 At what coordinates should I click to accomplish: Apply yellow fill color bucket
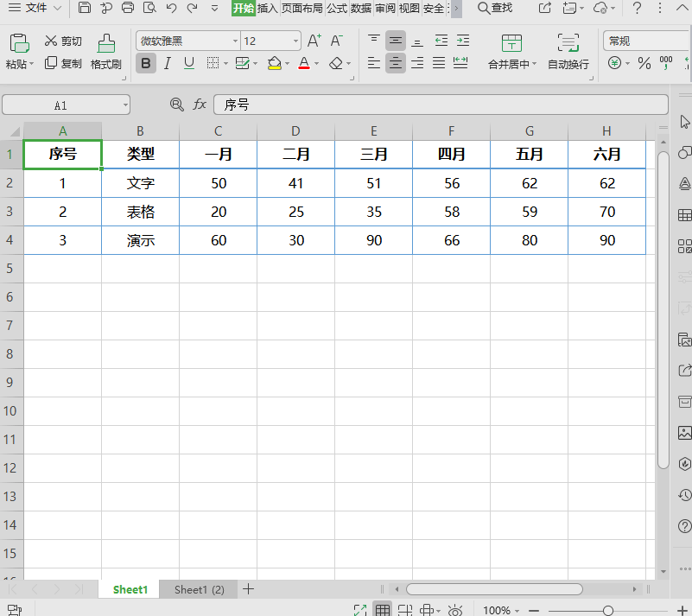click(274, 64)
